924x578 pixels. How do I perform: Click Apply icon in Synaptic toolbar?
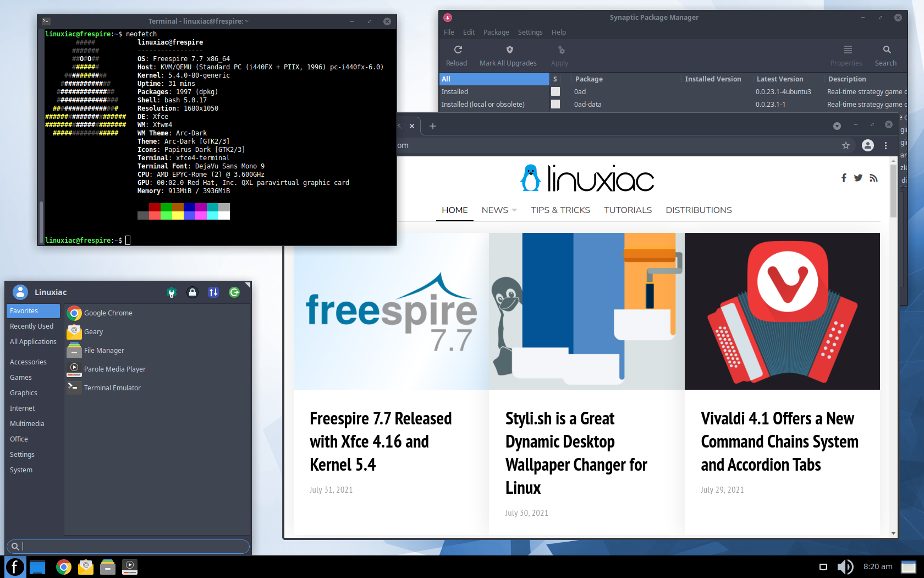561,50
